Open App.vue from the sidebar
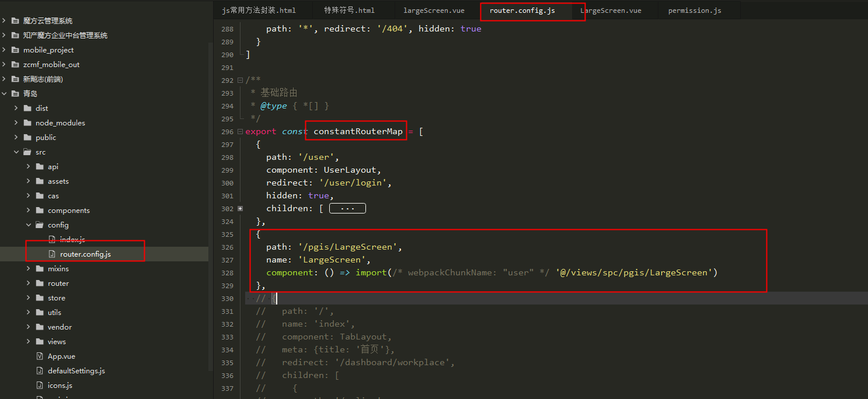 click(x=61, y=356)
